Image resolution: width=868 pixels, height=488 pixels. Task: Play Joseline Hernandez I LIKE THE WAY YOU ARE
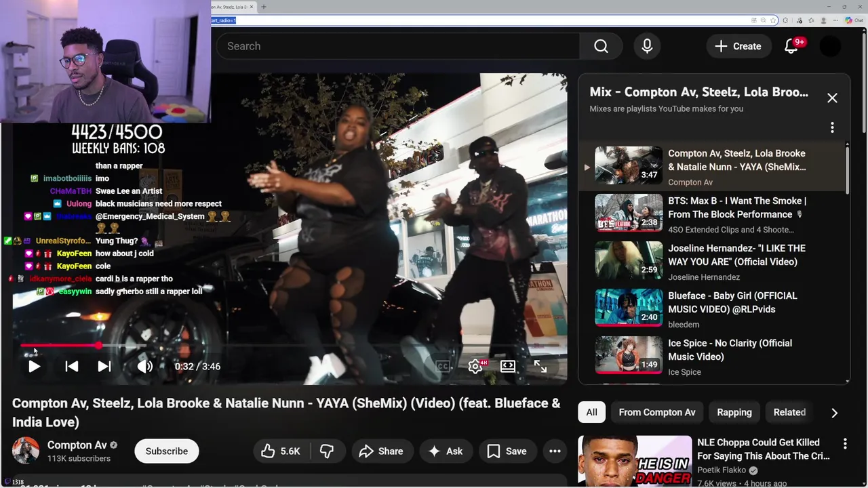[712, 262]
